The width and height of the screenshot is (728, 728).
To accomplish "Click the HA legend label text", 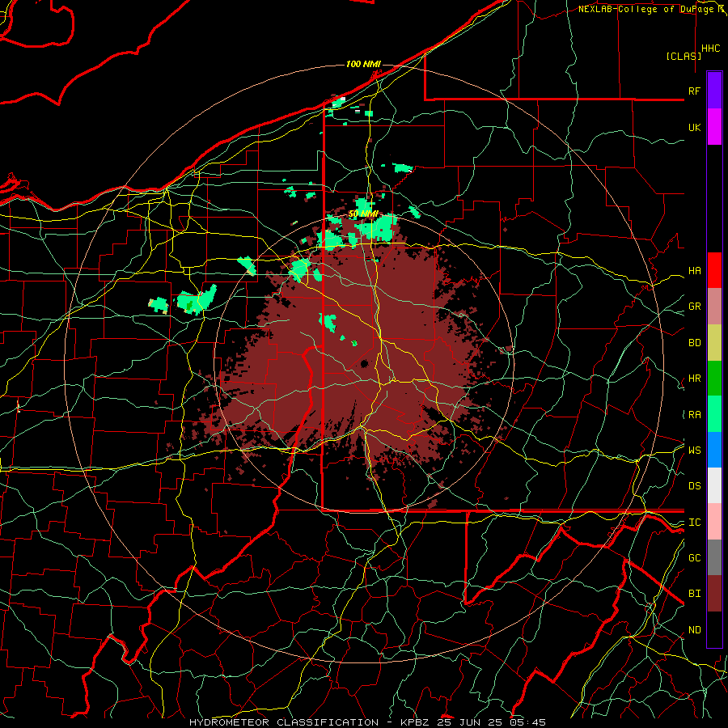I will (x=694, y=271).
